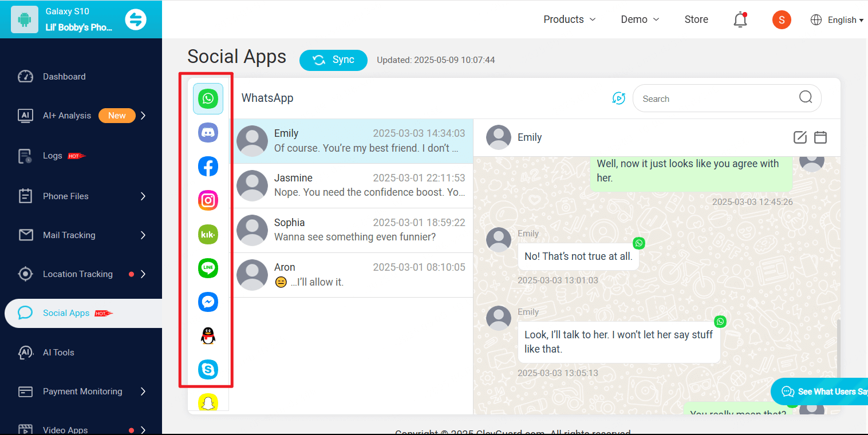
Task: Open the Facebook app icon
Action: pyautogui.click(x=208, y=167)
